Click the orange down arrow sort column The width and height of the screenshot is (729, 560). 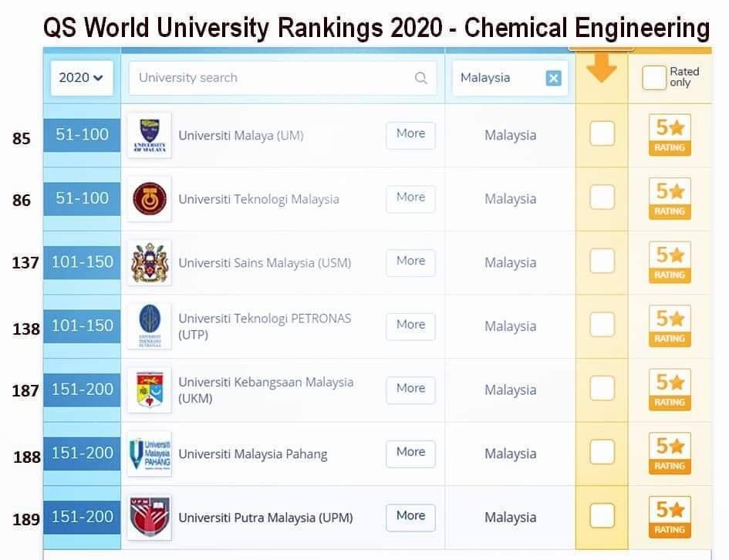click(601, 67)
